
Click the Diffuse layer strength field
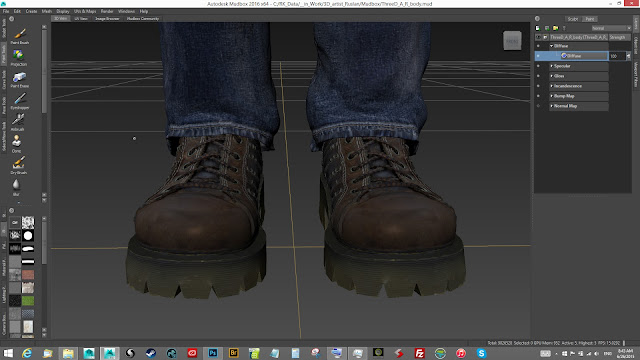[617, 56]
